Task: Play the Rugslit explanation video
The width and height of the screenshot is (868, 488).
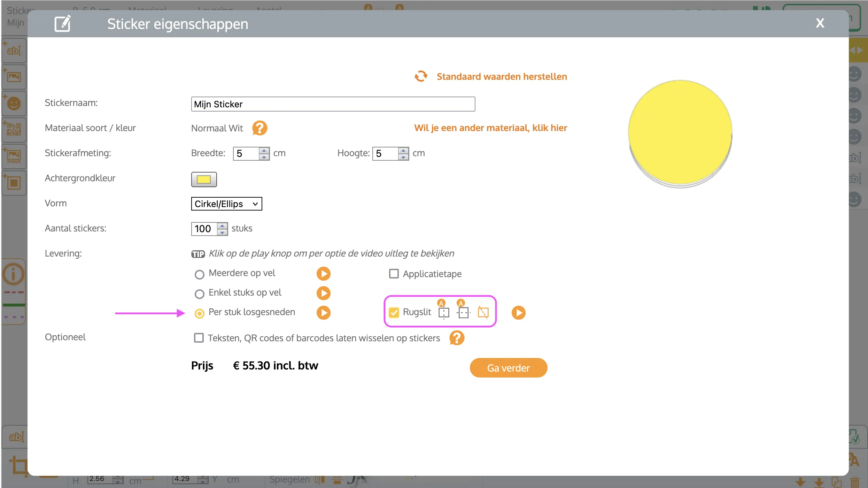Action: click(518, 313)
